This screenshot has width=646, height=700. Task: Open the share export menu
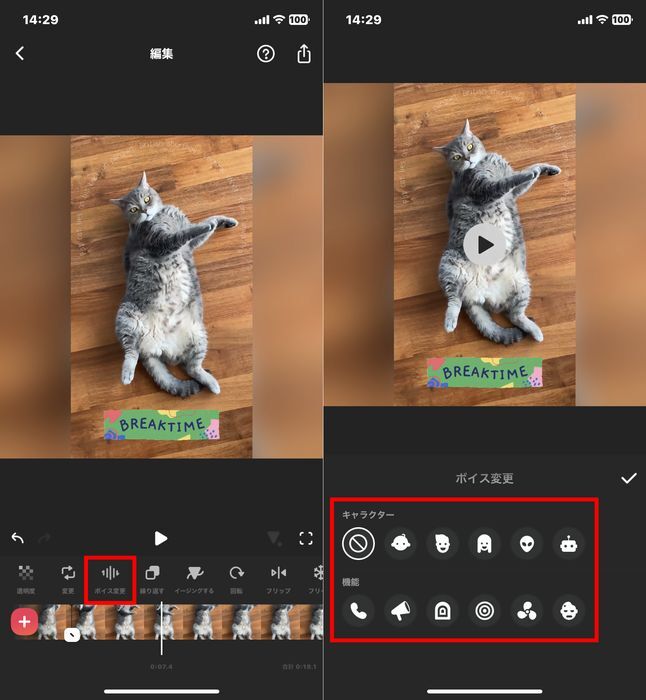click(x=304, y=54)
